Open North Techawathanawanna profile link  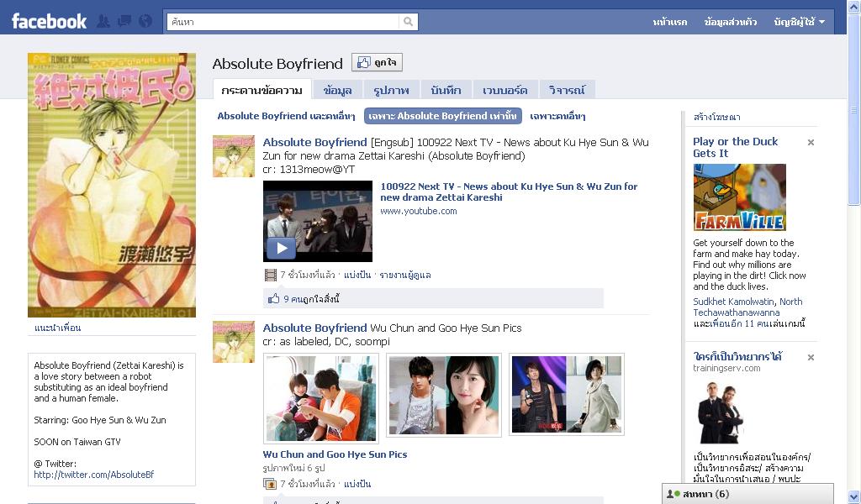747,307
